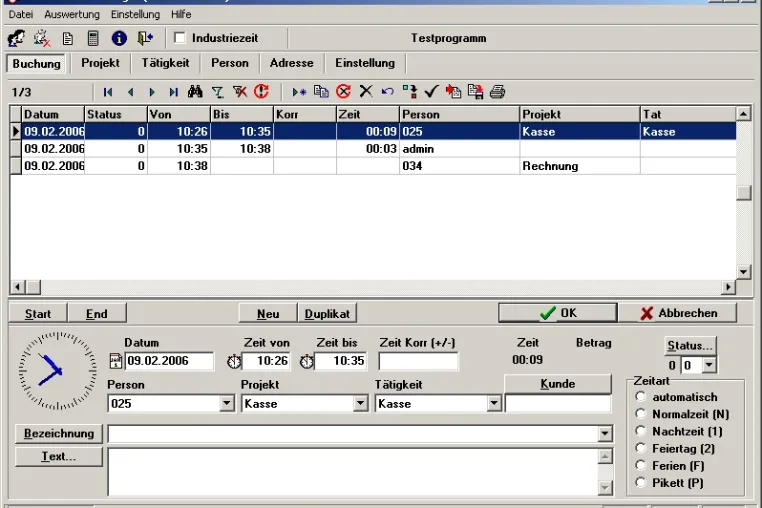The image size is (762, 508).
Task: Switch to the Person tab
Action: click(x=229, y=63)
